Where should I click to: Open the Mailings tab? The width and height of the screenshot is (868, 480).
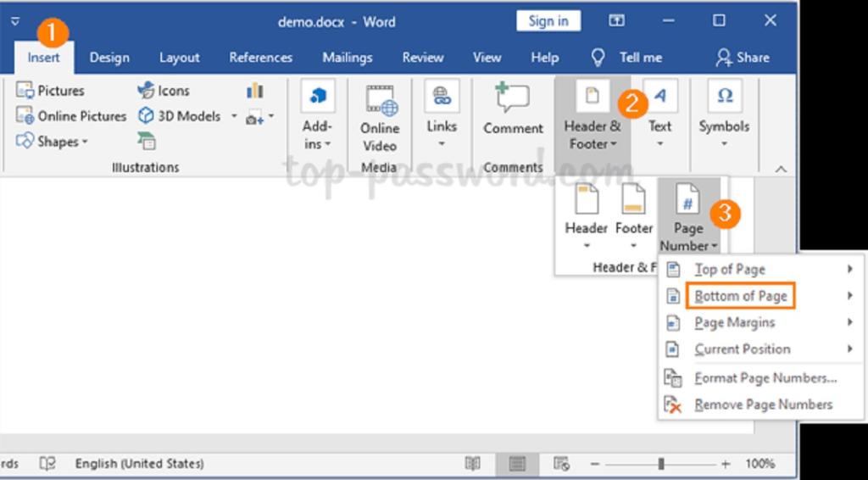click(x=347, y=58)
